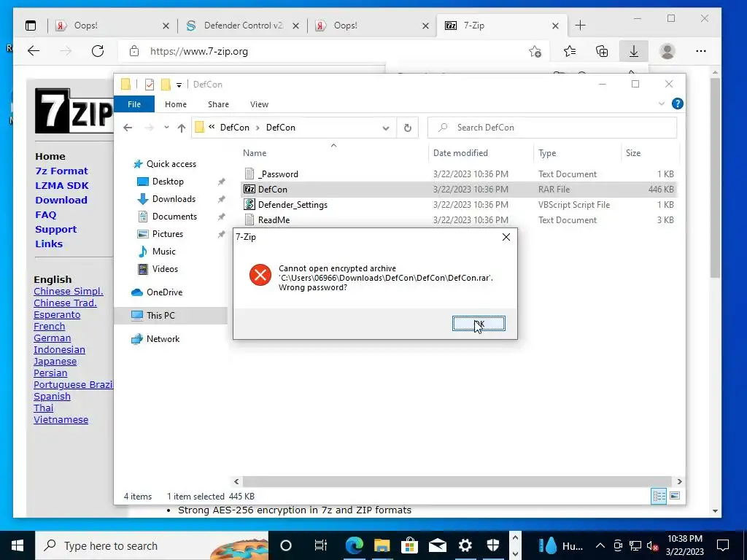This screenshot has width=747, height=560.
Task: Reload the 7-zip.org page
Action: click(x=98, y=51)
